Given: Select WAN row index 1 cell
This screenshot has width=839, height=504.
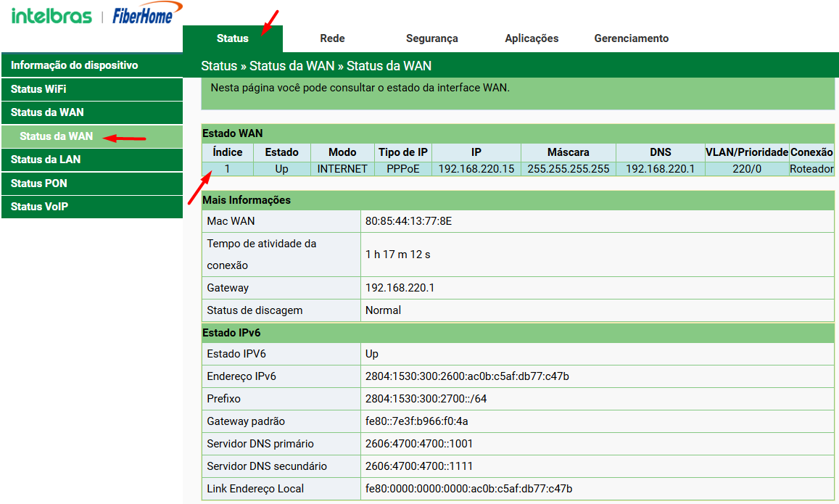Looking at the screenshot, I should [228, 169].
